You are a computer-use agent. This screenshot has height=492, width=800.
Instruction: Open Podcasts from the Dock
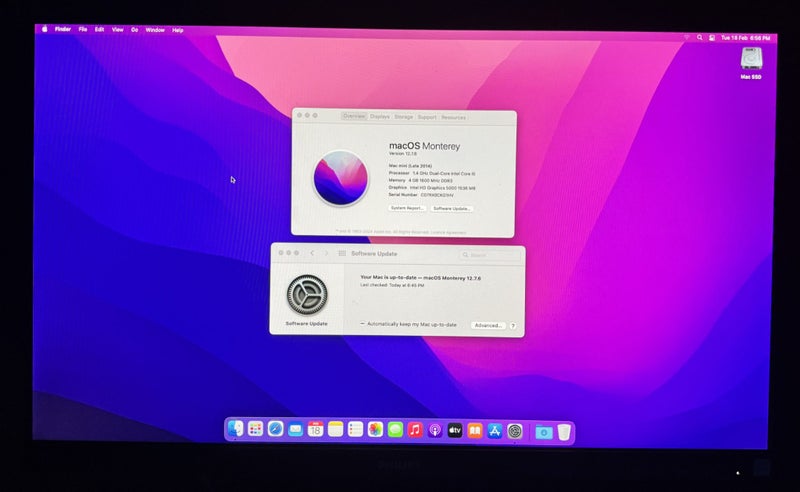tap(435, 430)
